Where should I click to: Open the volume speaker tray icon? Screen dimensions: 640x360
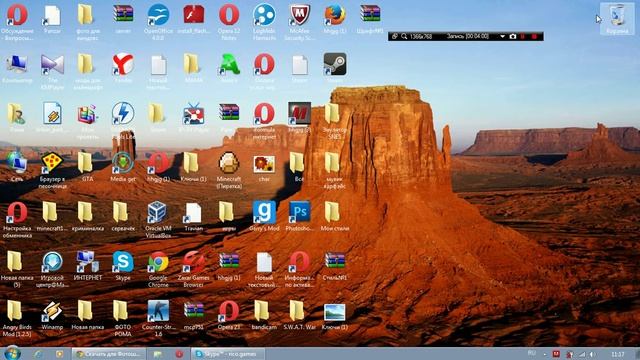tap(592, 354)
